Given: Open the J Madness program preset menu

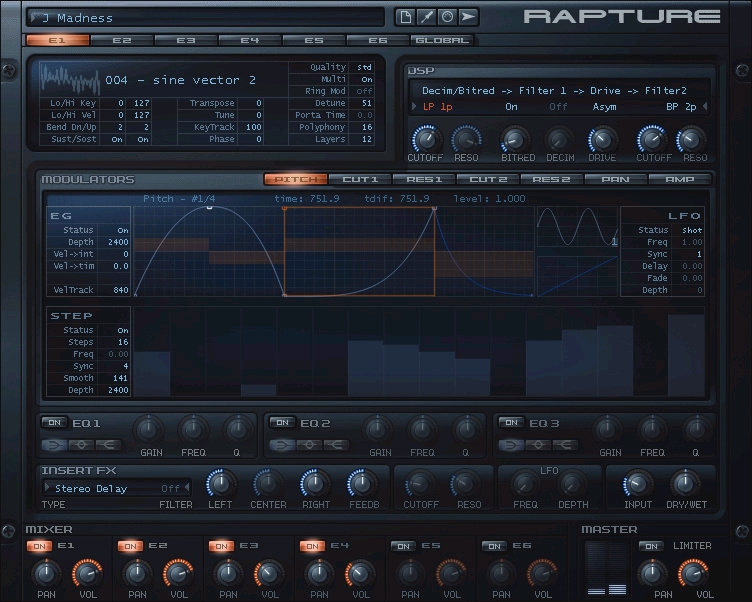Looking at the screenshot, I should click(206, 18).
